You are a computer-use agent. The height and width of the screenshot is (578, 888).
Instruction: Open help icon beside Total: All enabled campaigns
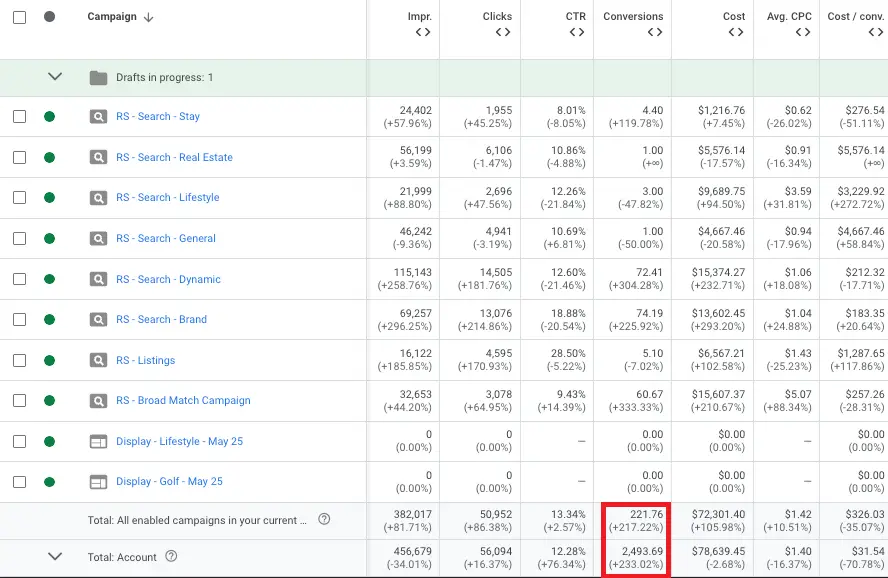(x=324, y=519)
